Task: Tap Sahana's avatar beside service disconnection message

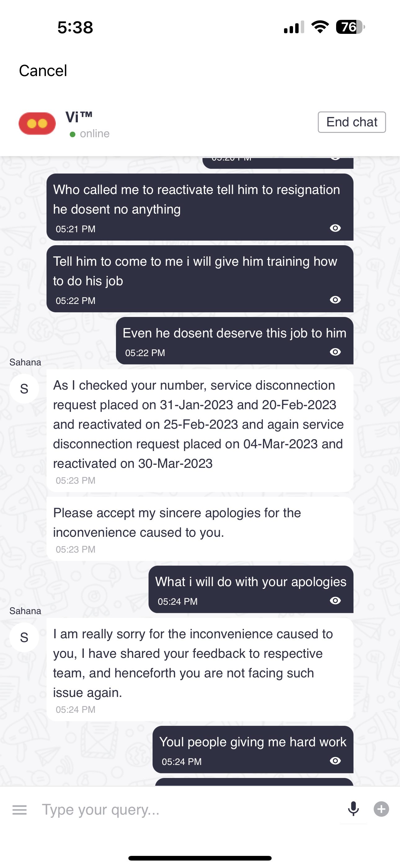Action: [24, 389]
